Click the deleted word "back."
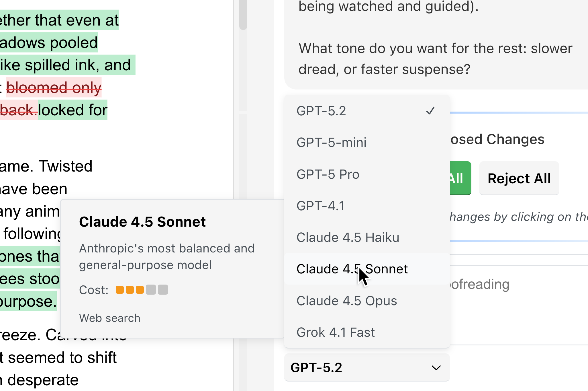 (x=18, y=110)
